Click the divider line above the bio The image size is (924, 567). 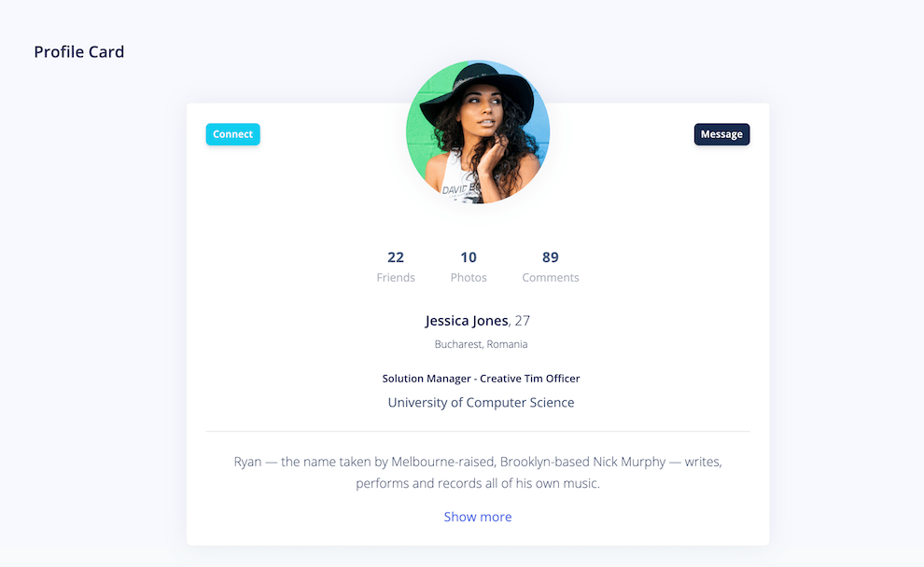[x=477, y=431]
